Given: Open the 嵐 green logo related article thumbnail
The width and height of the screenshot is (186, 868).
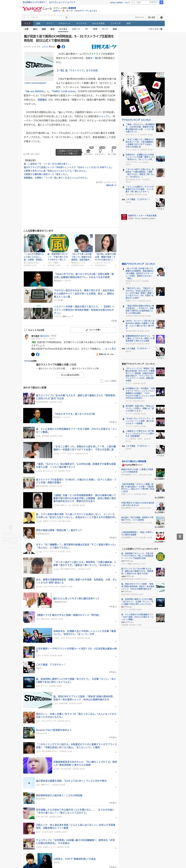Looking at the screenshot, I should click(58, 243).
